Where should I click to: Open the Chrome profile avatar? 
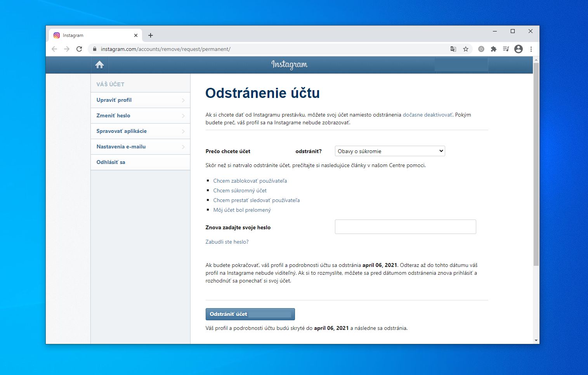pos(519,49)
